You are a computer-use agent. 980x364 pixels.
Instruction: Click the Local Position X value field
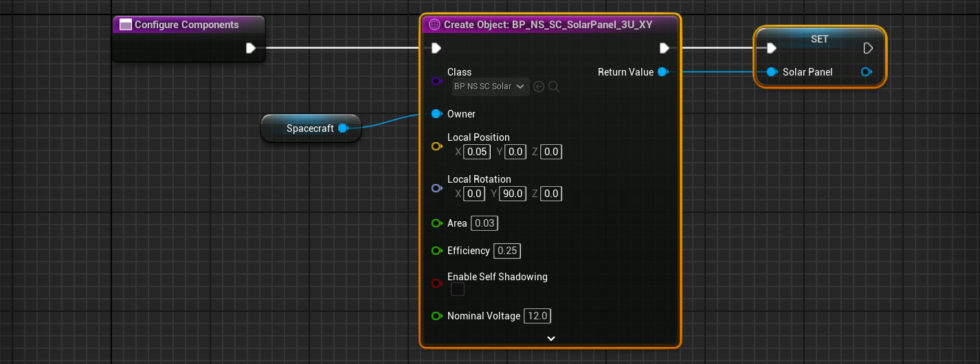click(x=477, y=152)
